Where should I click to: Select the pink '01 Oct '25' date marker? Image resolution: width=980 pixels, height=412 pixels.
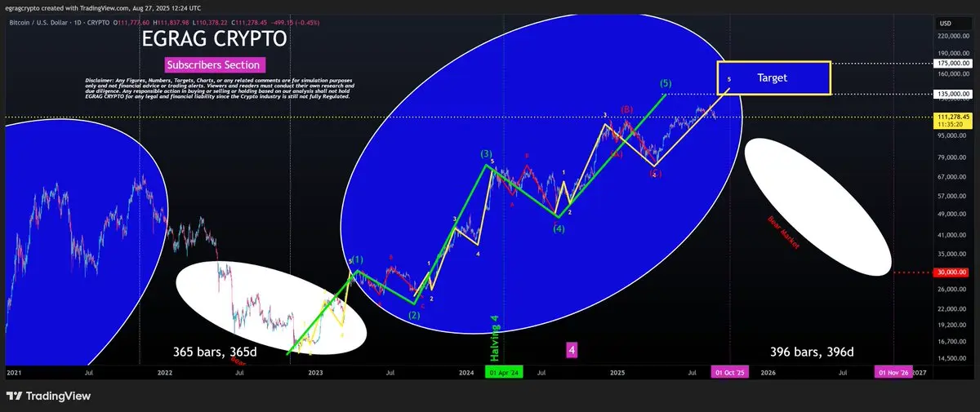point(729,373)
